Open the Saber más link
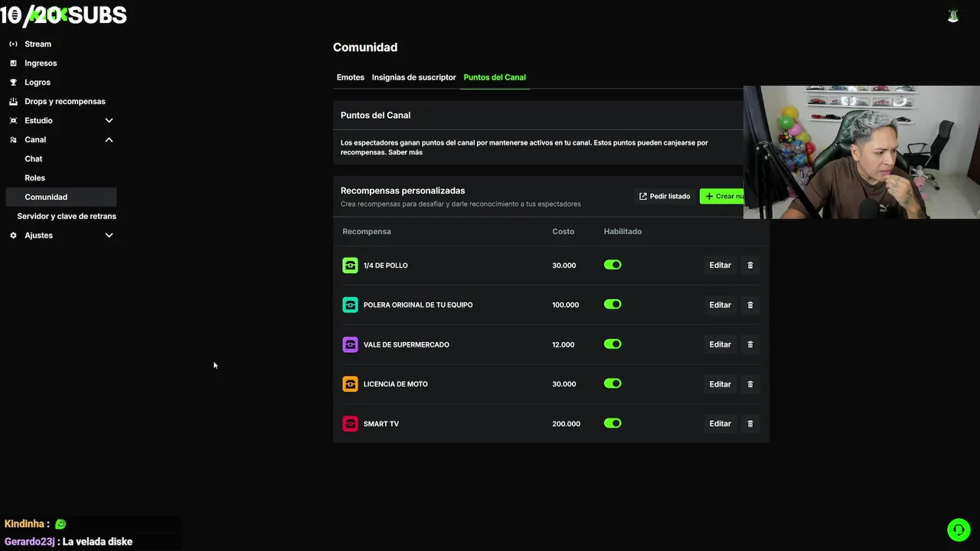Viewport: 980px width, 551px height. (409, 152)
